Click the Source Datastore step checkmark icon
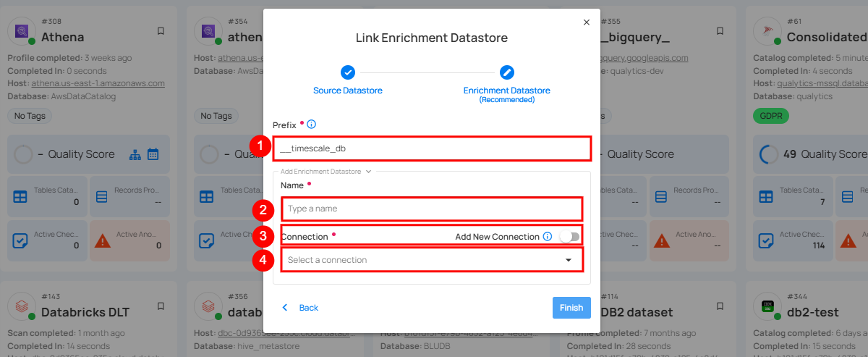The image size is (868, 357). (x=348, y=72)
